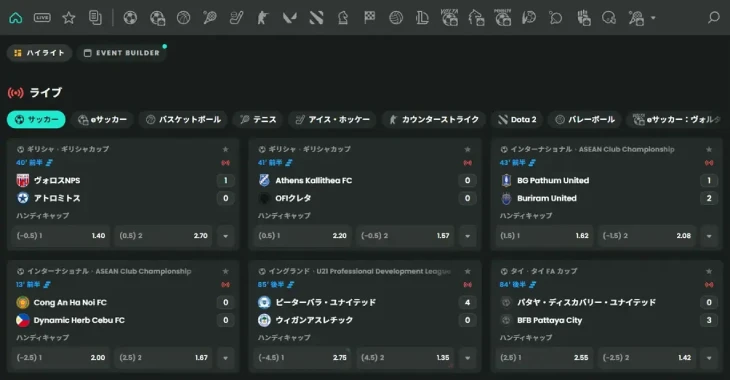Bet (0.5) 2 at odds 2.70
The height and width of the screenshot is (380, 730).
[163, 236]
